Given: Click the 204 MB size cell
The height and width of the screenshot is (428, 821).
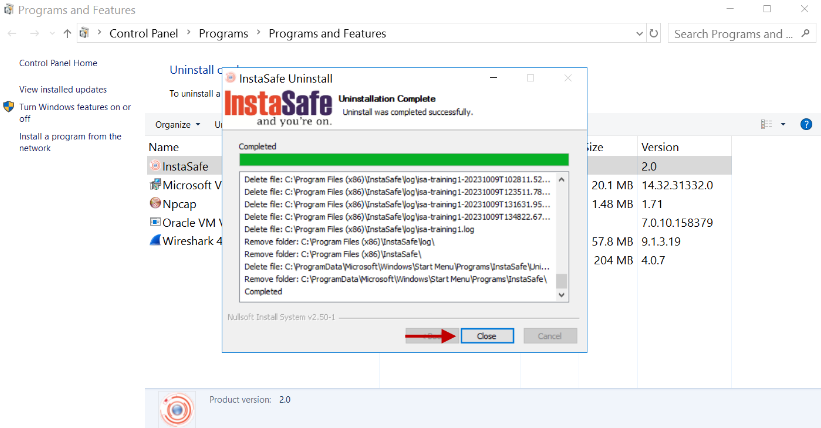Looking at the screenshot, I should [613, 260].
